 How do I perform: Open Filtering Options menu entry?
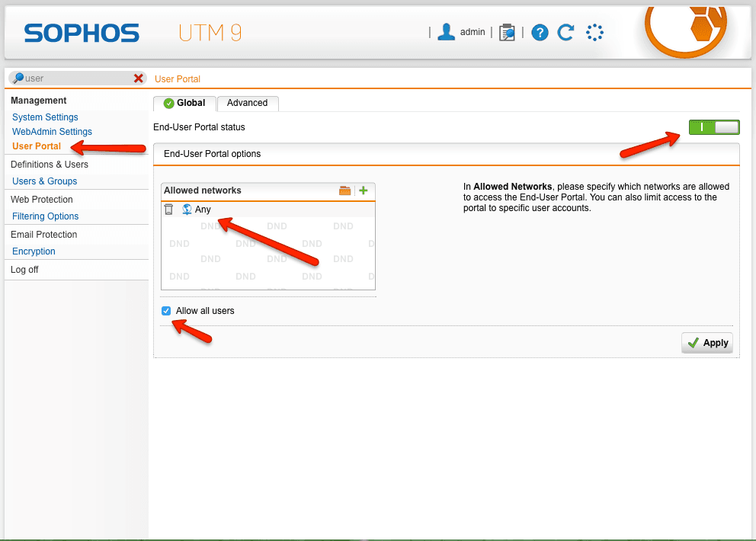point(45,216)
